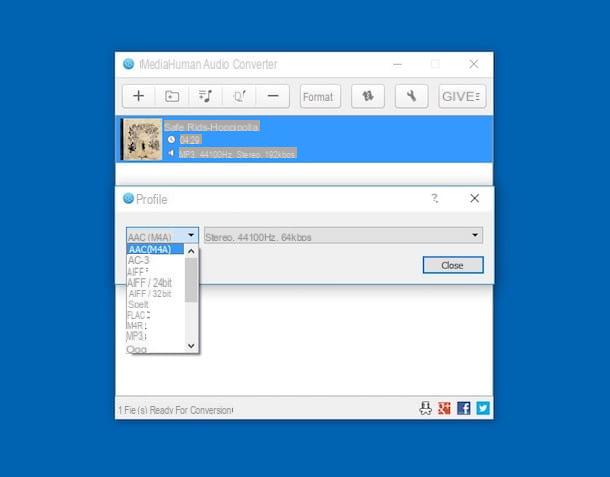
Task: Collapse the AAC (M4A) format dropdown arrow
Action: click(x=191, y=235)
